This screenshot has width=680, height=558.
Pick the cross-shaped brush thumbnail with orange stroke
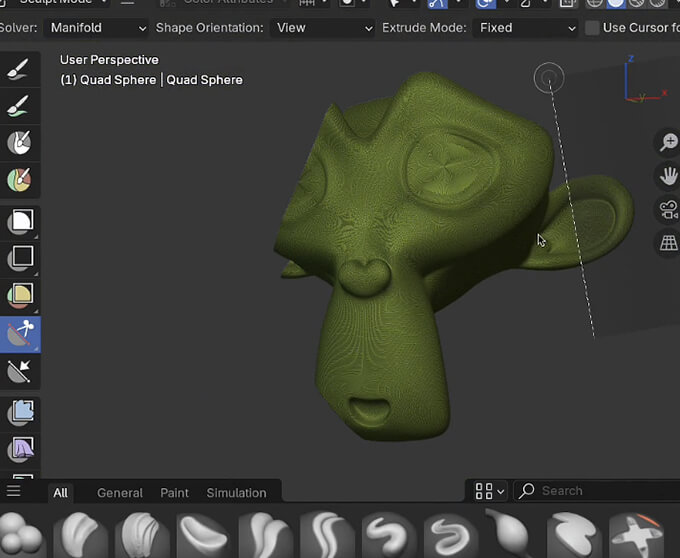coord(636,535)
